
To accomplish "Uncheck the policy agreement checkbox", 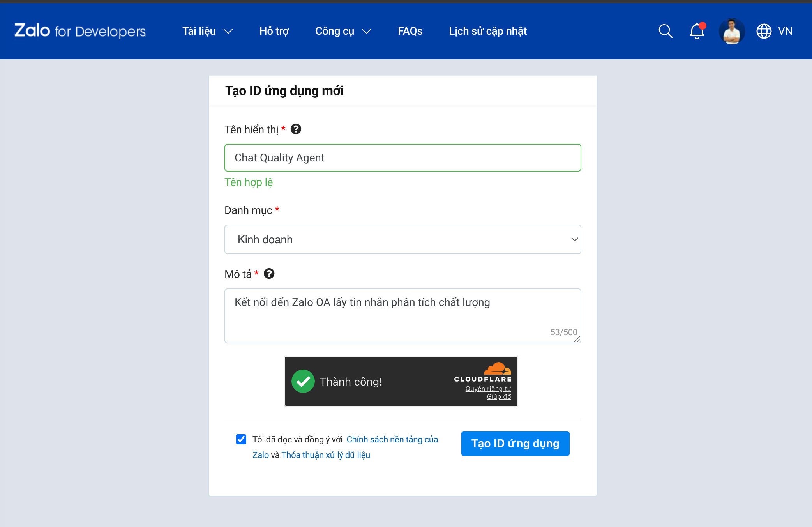I will (x=241, y=439).
